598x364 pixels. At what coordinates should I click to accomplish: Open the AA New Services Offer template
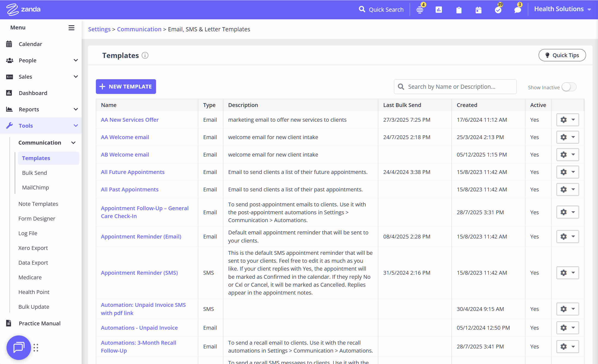point(130,120)
